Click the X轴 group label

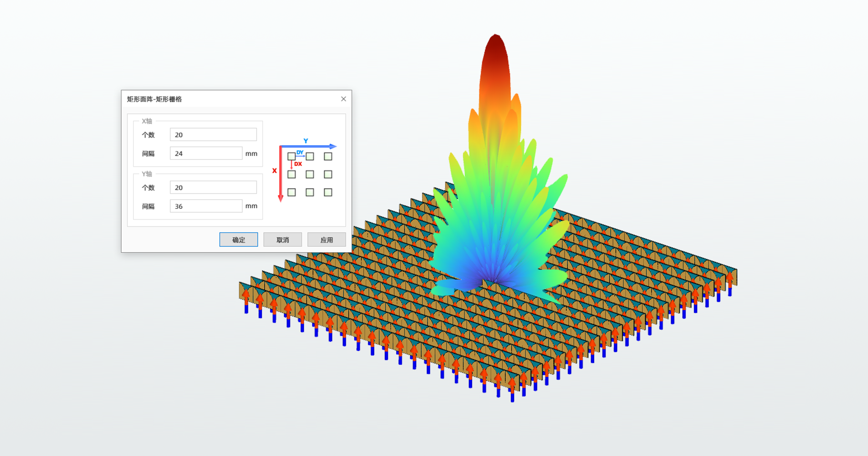pyautogui.click(x=147, y=121)
